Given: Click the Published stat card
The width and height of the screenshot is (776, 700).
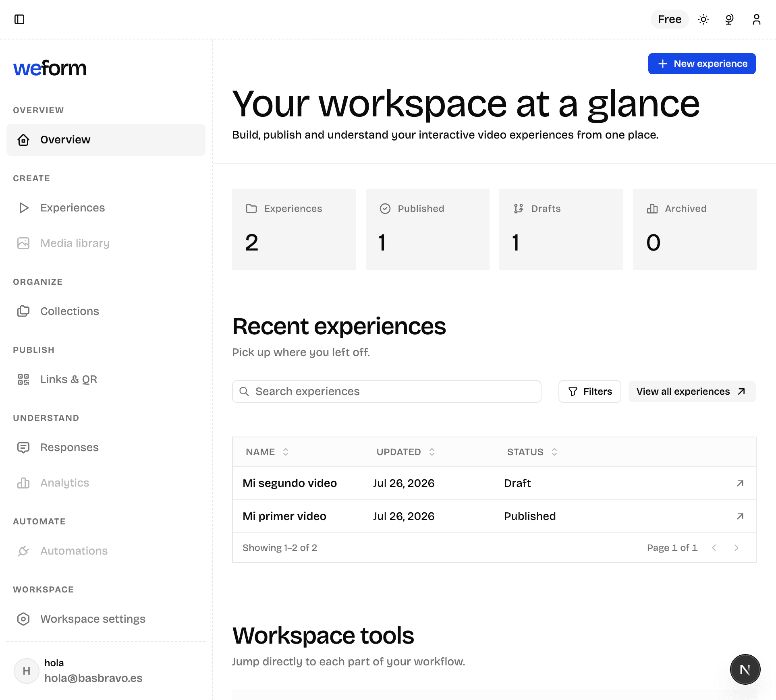Looking at the screenshot, I should coord(427,230).
